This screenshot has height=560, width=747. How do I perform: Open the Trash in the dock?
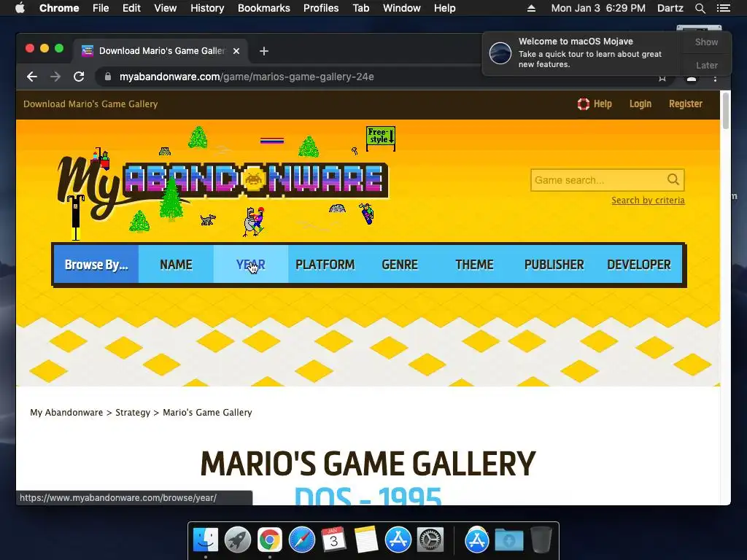(x=541, y=540)
